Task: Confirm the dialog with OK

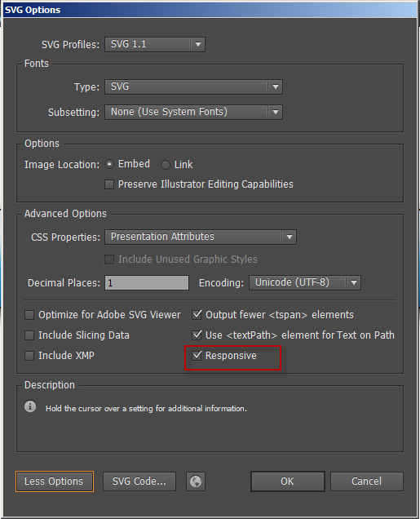Action: [287, 481]
